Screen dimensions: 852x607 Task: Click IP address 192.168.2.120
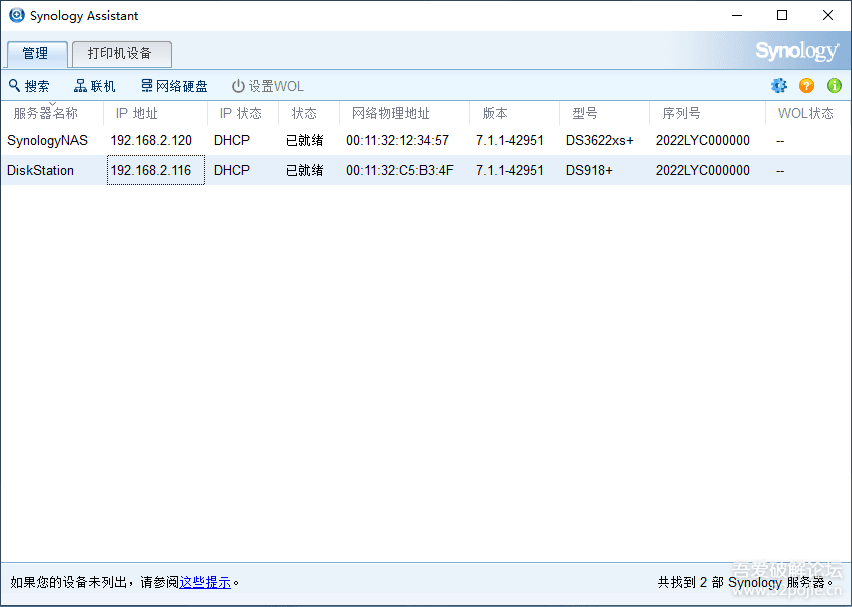[151, 141]
